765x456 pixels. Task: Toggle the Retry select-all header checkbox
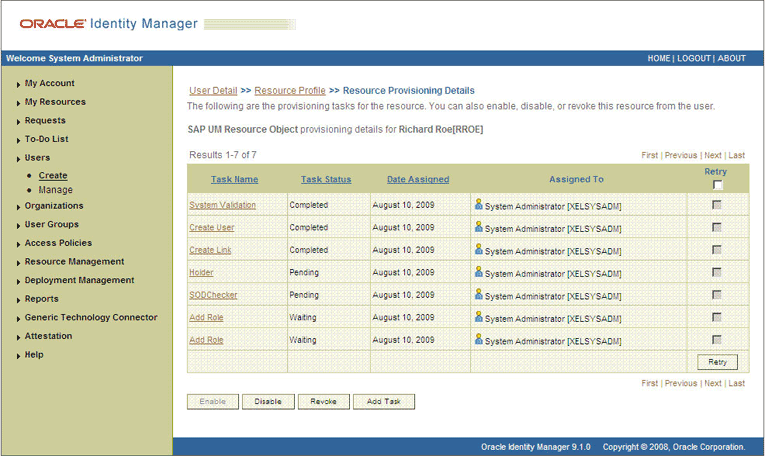tap(717, 185)
